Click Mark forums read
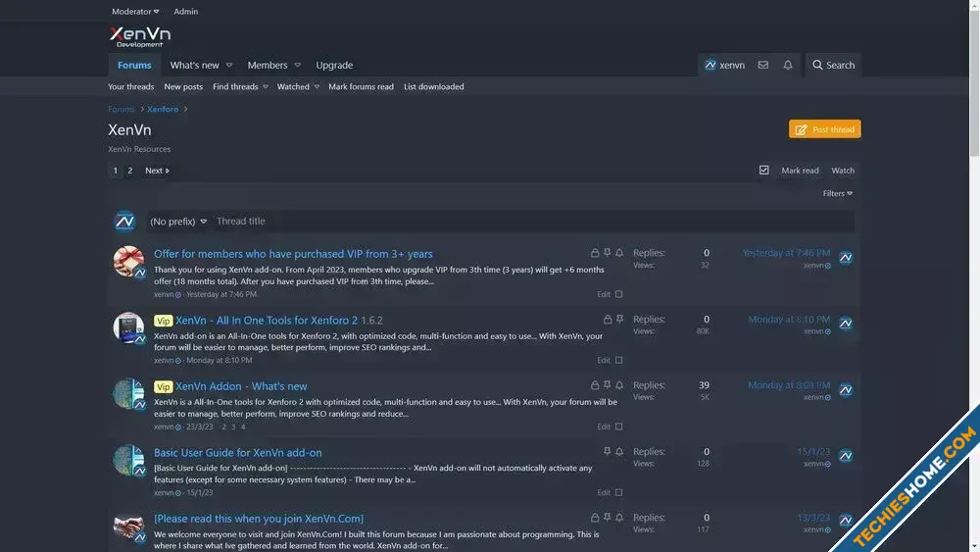This screenshot has width=980, height=552. 362,87
